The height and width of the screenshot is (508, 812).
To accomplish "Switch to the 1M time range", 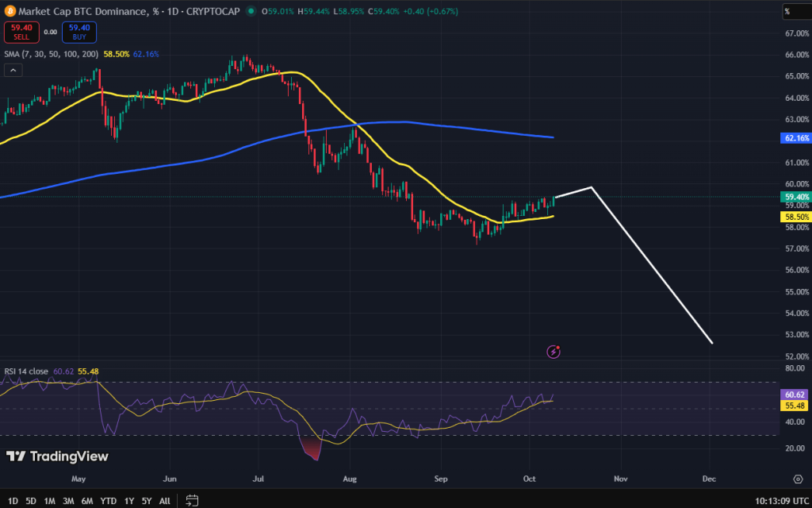I will [49, 501].
